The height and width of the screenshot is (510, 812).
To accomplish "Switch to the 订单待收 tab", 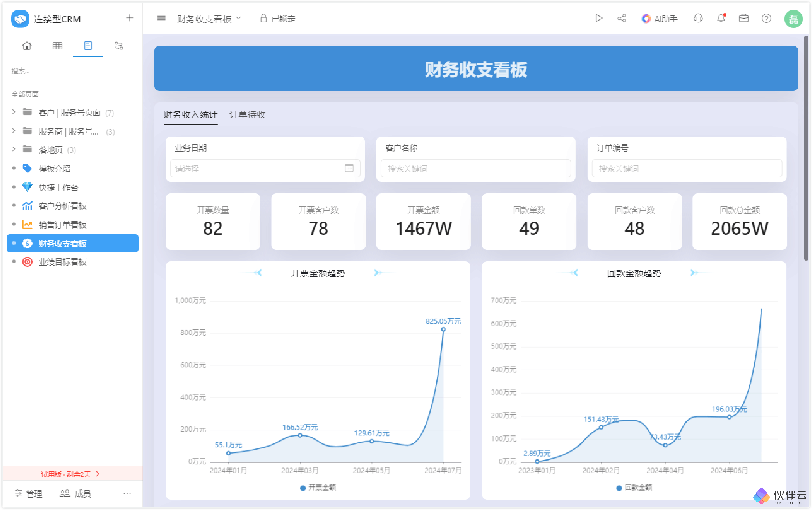I will [x=248, y=115].
